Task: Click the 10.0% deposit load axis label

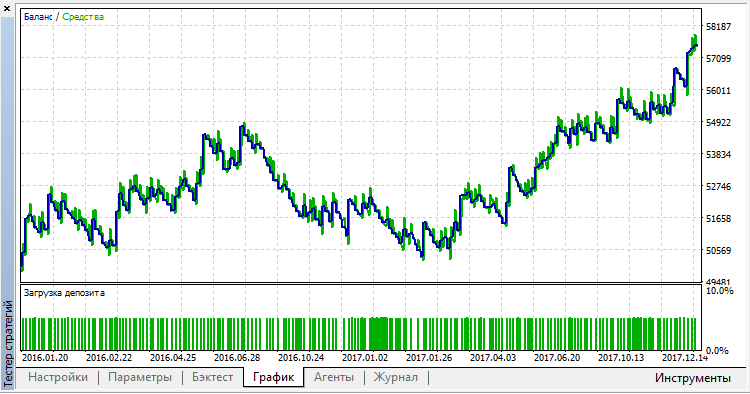Action: tap(720, 291)
